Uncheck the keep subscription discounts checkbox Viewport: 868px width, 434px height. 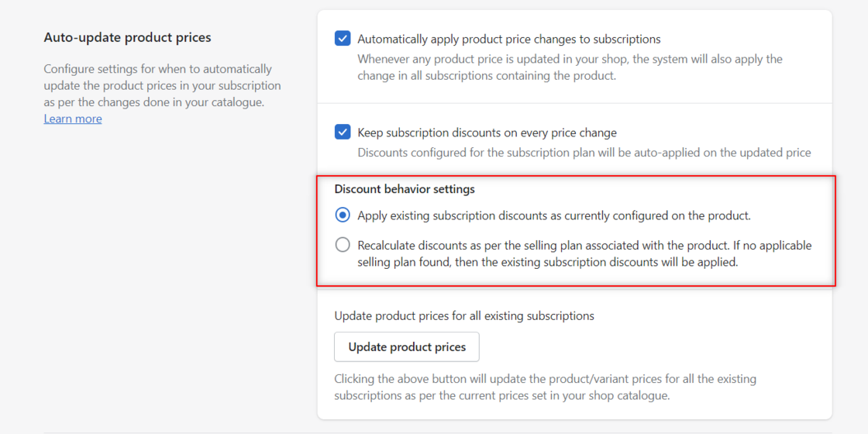pos(343,133)
